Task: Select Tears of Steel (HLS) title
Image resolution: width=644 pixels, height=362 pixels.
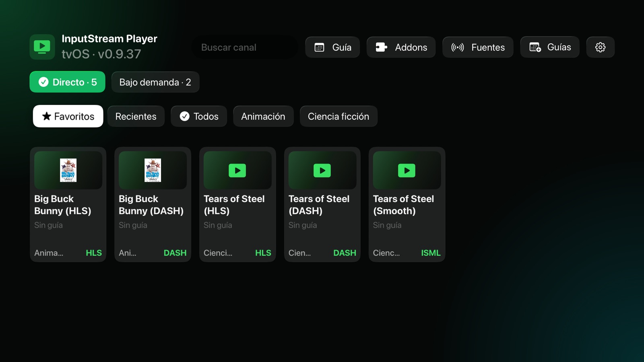Action: [x=234, y=205]
